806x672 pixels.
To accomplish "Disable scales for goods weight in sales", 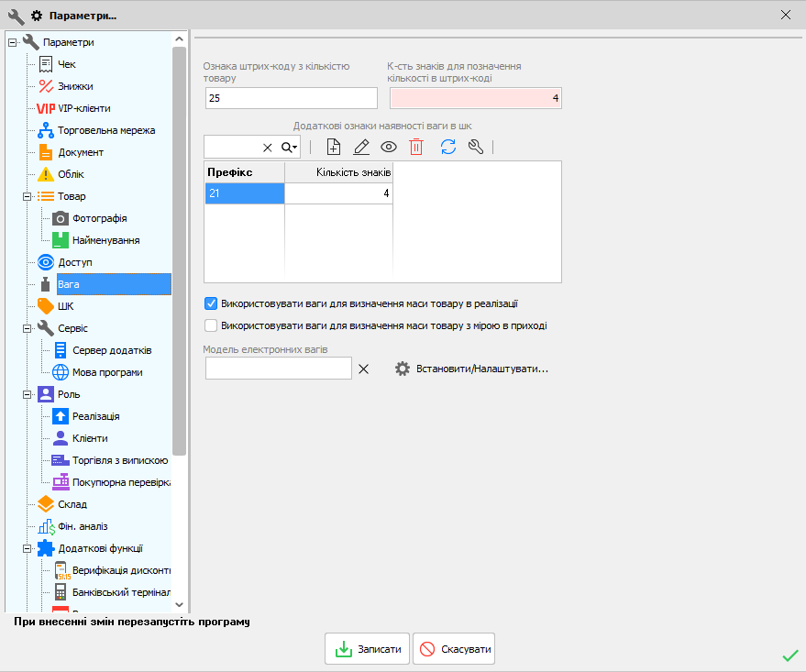I will [211, 303].
